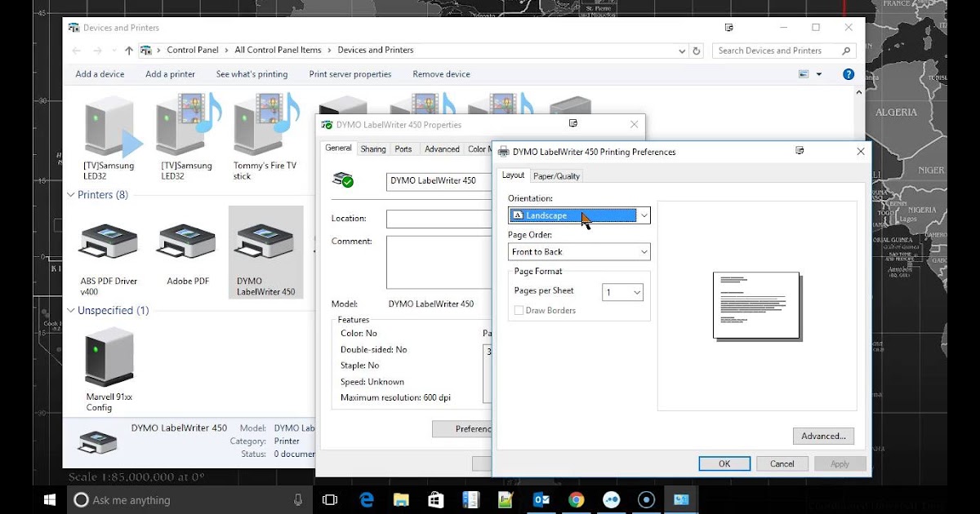980x514 pixels.
Task: Click the landscape page preview thumbnail
Action: [x=755, y=305]
